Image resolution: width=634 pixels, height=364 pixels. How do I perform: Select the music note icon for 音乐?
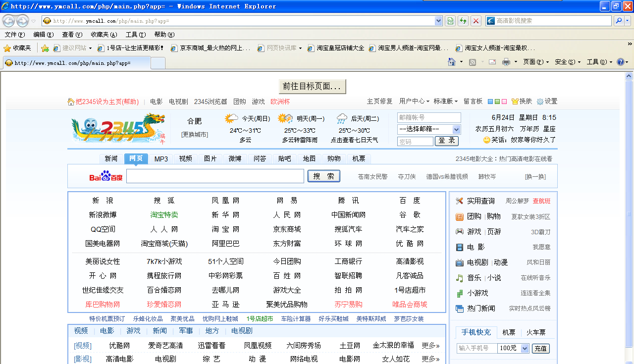coord(460,278)
